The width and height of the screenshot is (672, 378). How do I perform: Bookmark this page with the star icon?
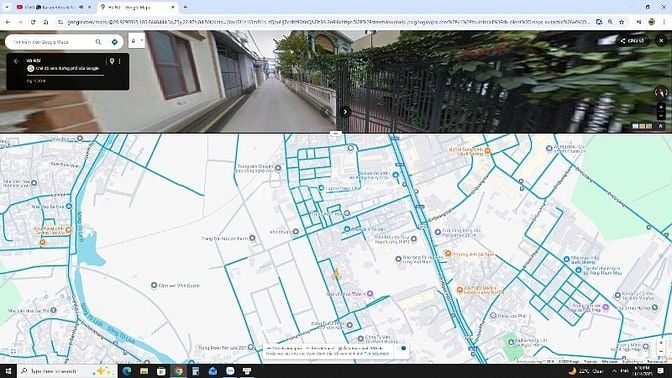click(621, 22)
